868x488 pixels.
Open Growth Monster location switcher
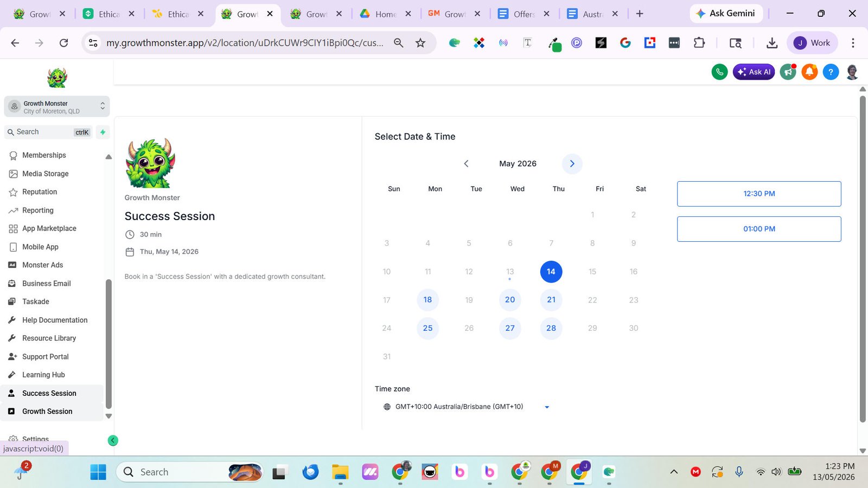point(57,107)
